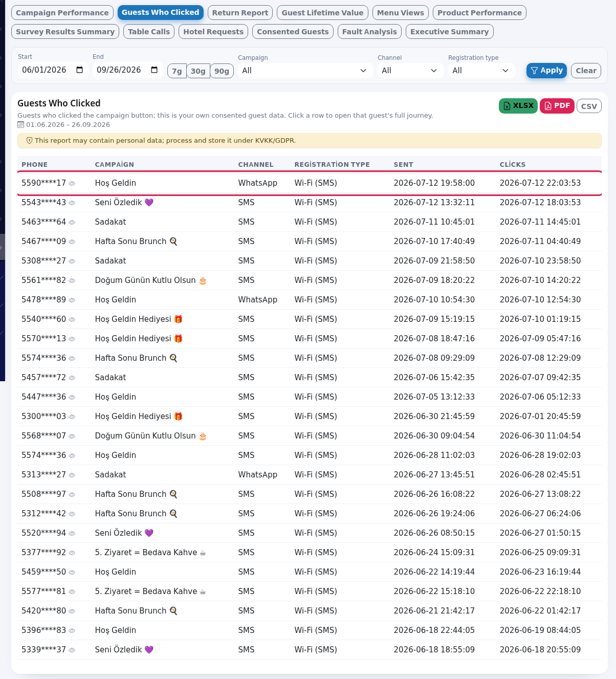Open Consented Guests tab
Viewport: 616px width, 679px height.
click(293, 32)
